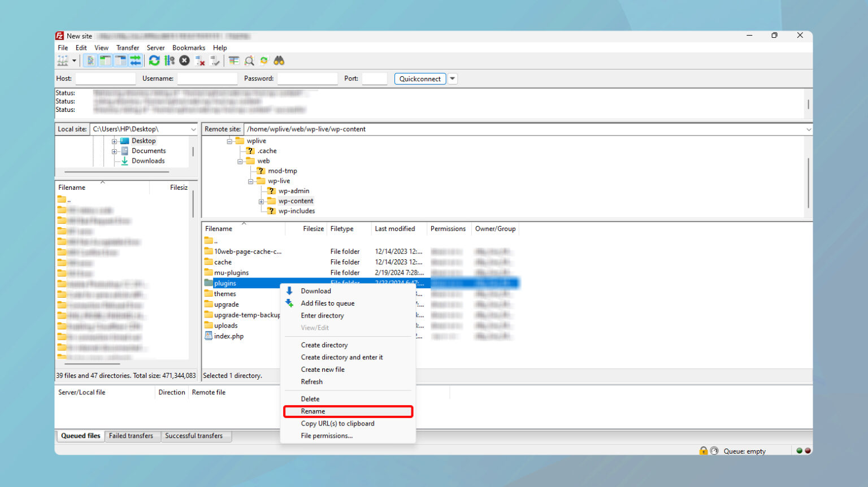The width and height of the screenshot is (868, 487).
Task: Expand the wp-content folder tree node
Action: pos(261,202)
